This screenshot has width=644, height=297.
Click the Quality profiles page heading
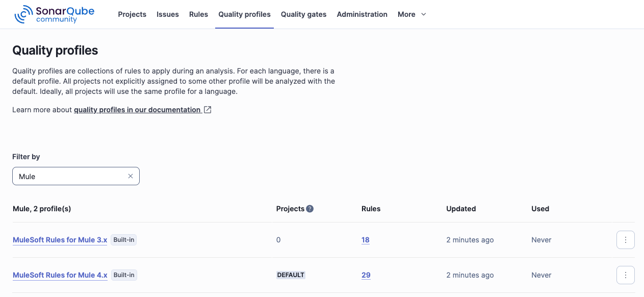tap(55, 51)
